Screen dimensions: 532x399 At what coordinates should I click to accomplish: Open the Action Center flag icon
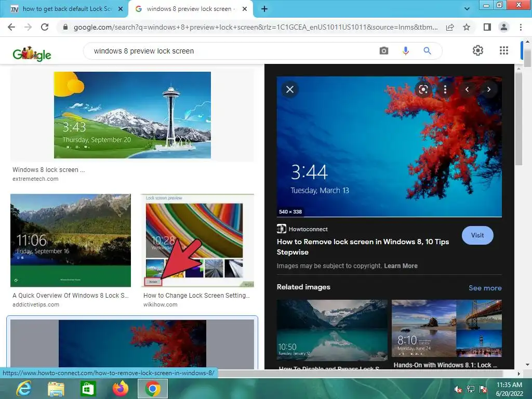(x=484, y=389)
